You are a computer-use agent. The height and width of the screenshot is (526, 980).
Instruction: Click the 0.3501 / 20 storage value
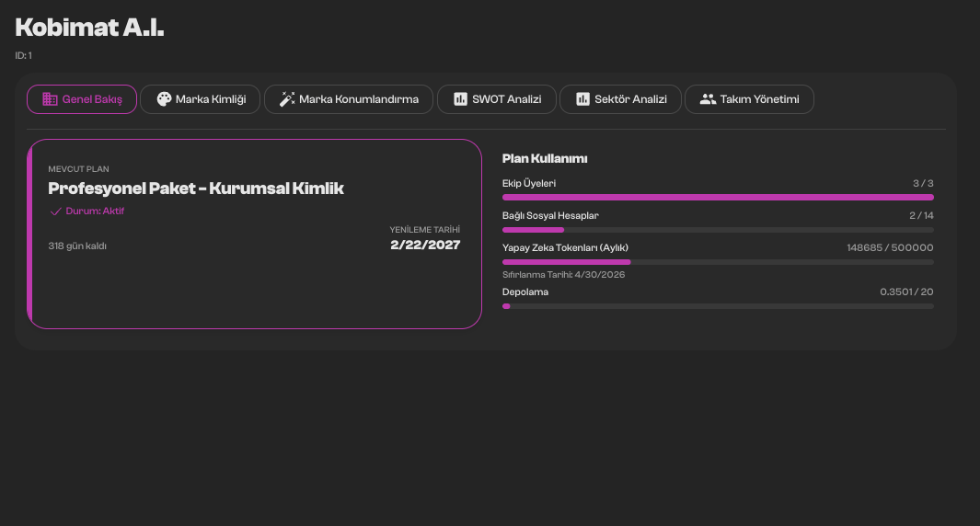tap(907, 292)
